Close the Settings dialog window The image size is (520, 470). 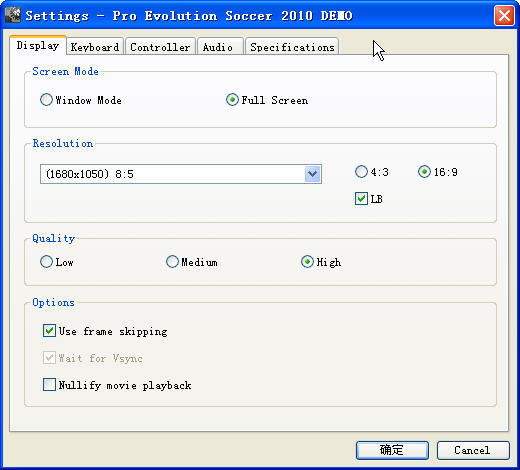[504, 15]
